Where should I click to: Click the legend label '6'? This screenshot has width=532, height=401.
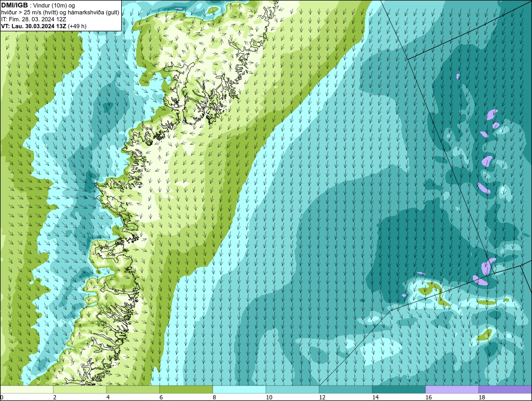(x=161, y=397)
